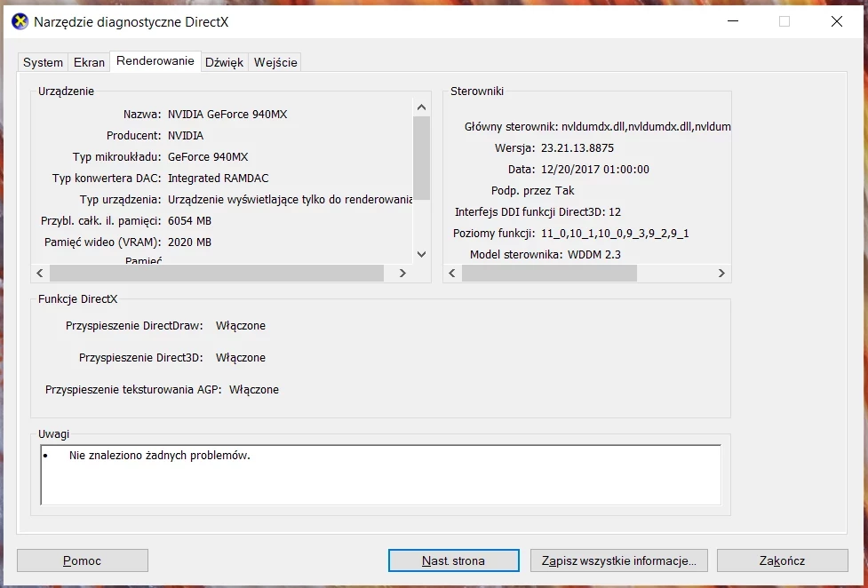This screenshot has width=868, height=588.
Task: Click the device name NVIDIA GeForce 940MX
Action: 227,115
